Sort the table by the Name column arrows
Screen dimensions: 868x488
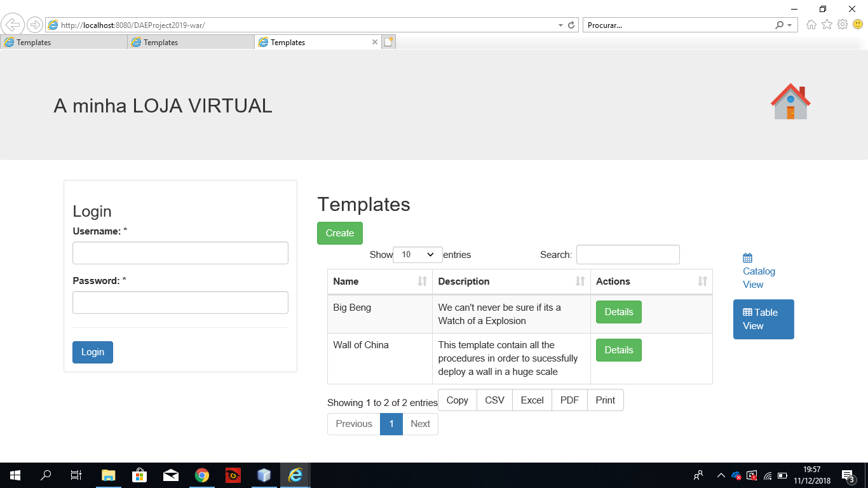pos(423,281)
